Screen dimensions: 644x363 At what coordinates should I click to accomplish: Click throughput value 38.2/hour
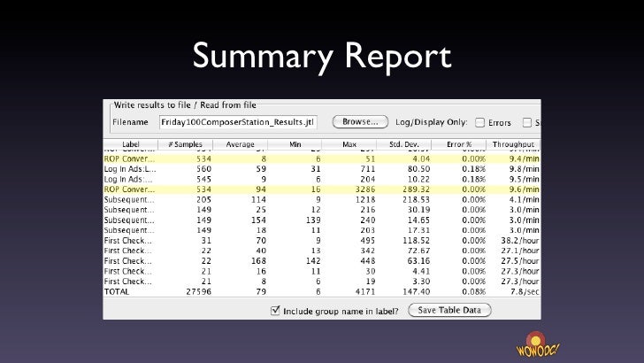pos(519,241)
